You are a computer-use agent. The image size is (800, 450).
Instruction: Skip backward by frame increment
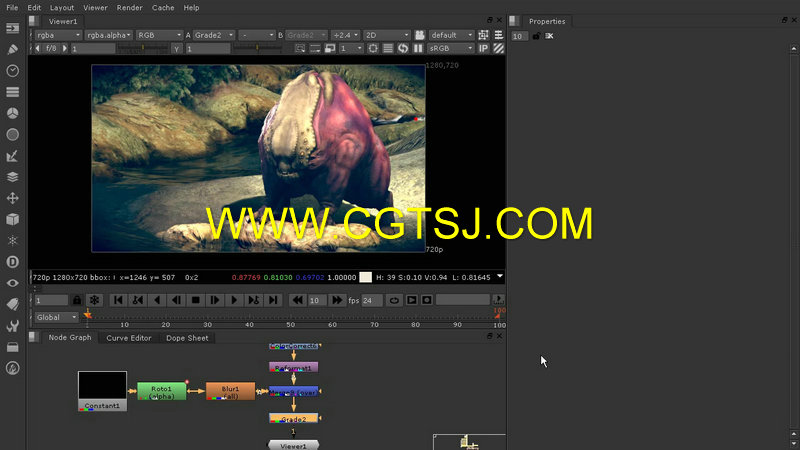[x=297, y=300]
